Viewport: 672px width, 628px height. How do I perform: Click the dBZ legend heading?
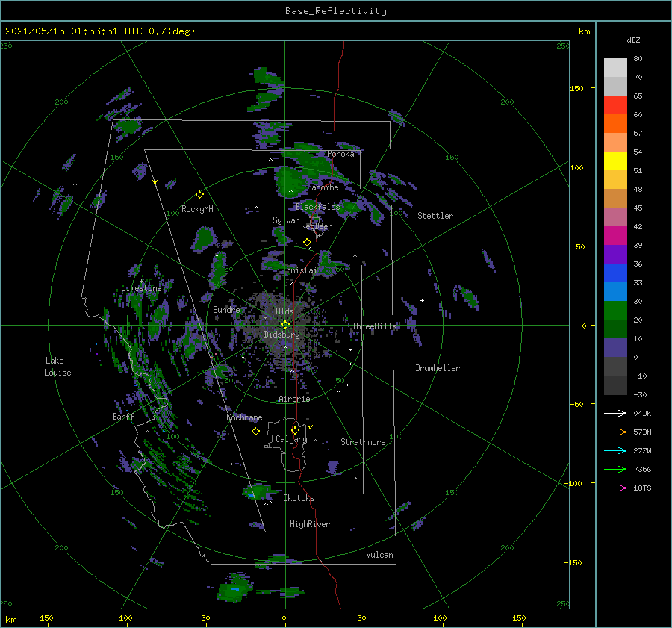(633, 40)
